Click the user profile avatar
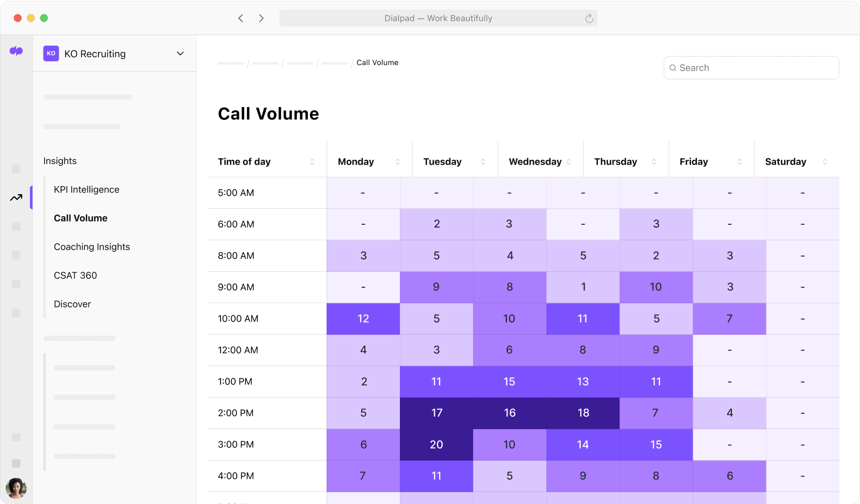The height and width of the screenshot is (504, 860). 16,488
